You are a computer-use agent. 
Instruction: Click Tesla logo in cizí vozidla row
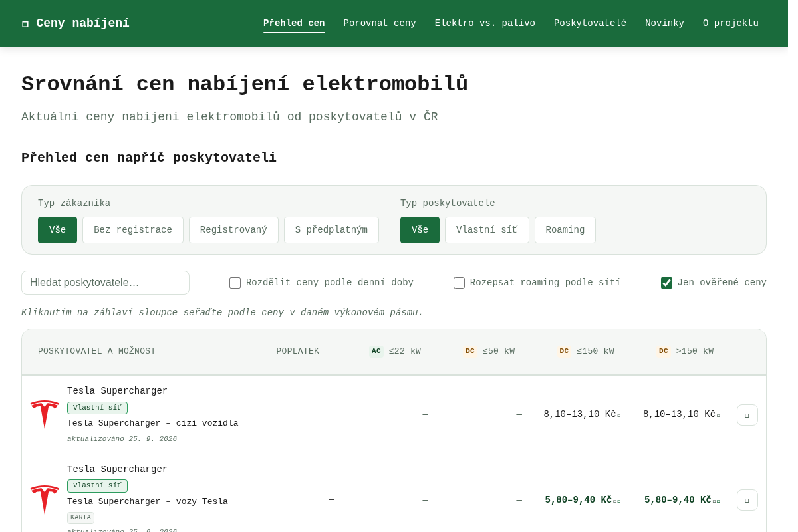click(x=45, y=414)
